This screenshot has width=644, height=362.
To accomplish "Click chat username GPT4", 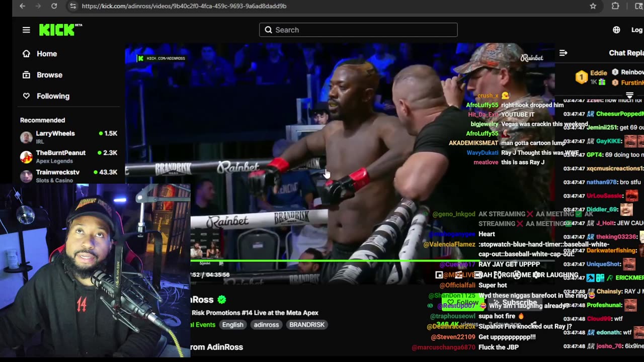I will point(595,155).
